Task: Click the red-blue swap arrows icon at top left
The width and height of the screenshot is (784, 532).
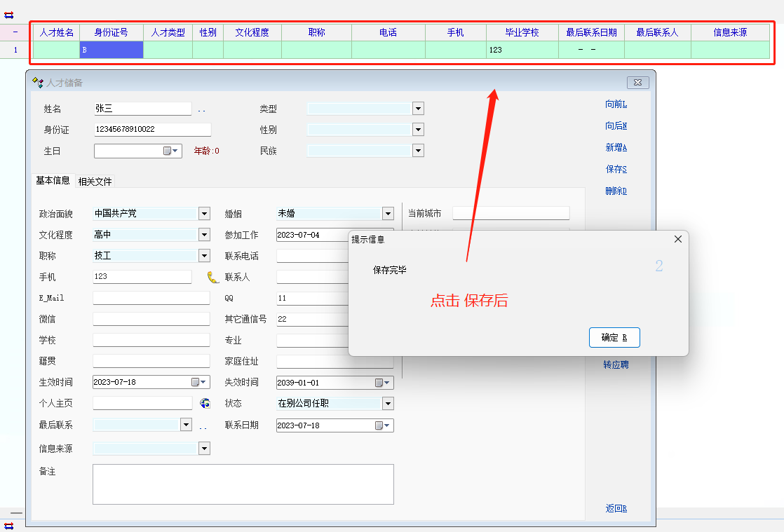Action: [9, 15]
